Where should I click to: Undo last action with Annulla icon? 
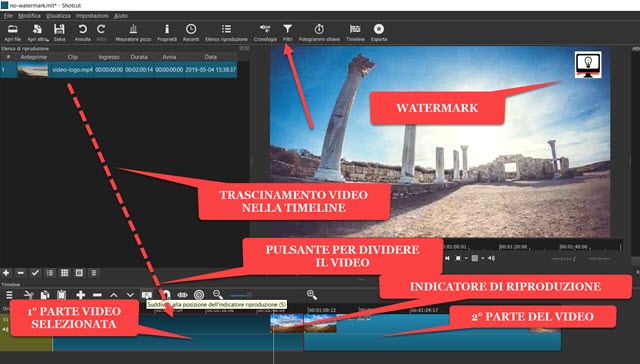[82, 33]
